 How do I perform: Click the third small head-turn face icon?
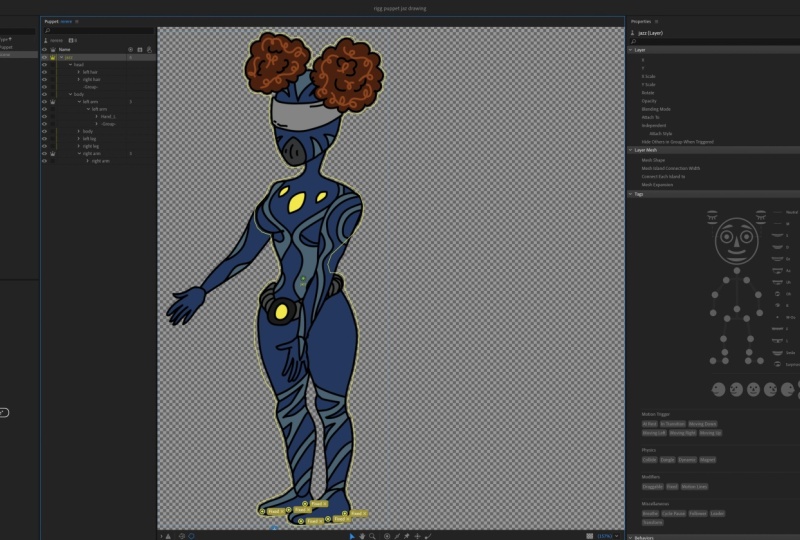[x=753, y=389]
